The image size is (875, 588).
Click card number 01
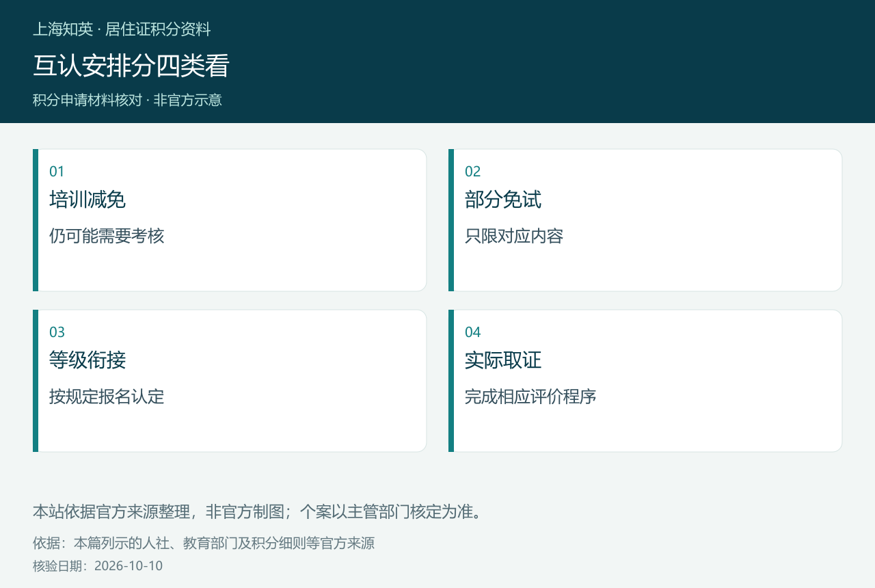[57, 172]
